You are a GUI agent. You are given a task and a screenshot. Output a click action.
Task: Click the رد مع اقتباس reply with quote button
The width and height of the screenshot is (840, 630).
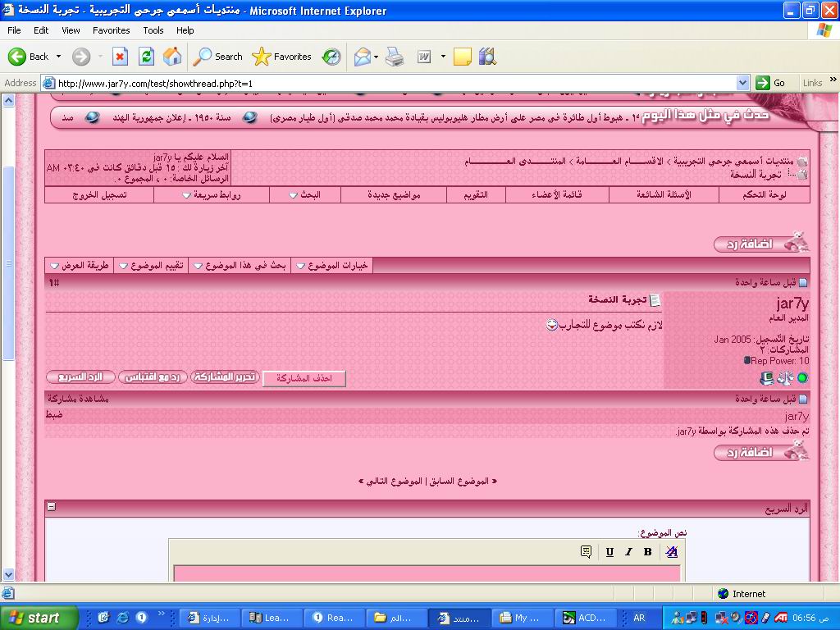[153, 377]
